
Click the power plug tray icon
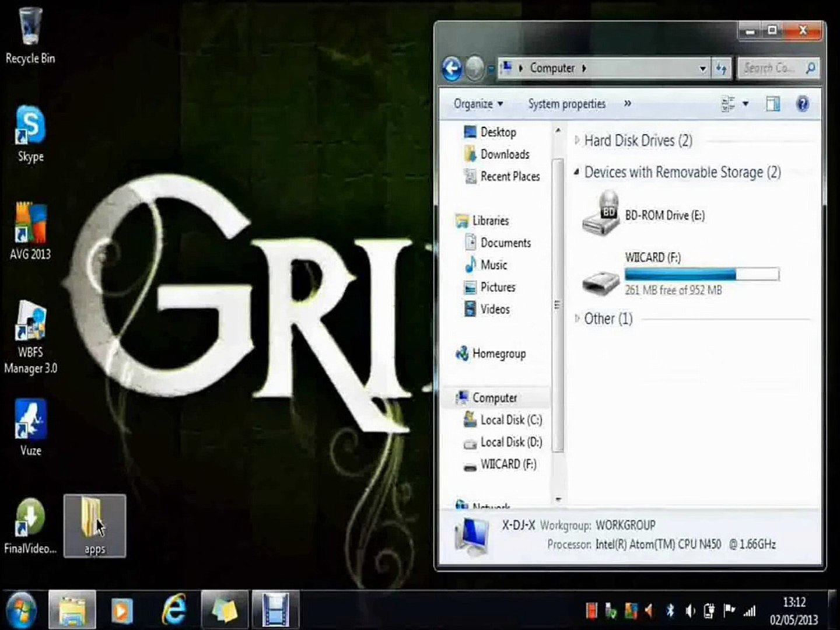coord(709,611)
